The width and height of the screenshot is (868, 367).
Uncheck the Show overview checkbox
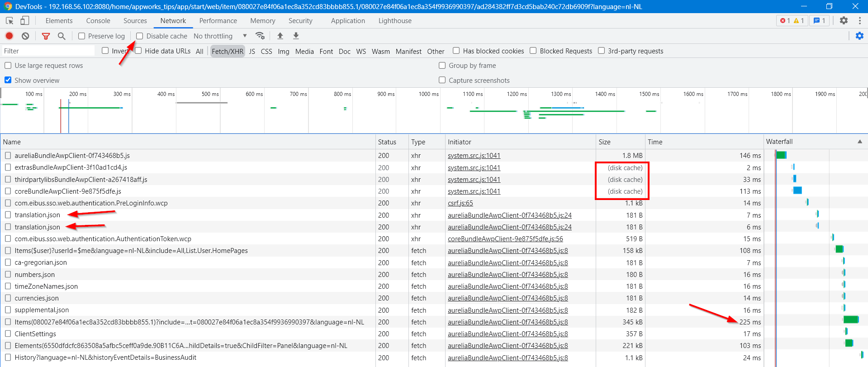pyautogui.click(x=8, y=80)
